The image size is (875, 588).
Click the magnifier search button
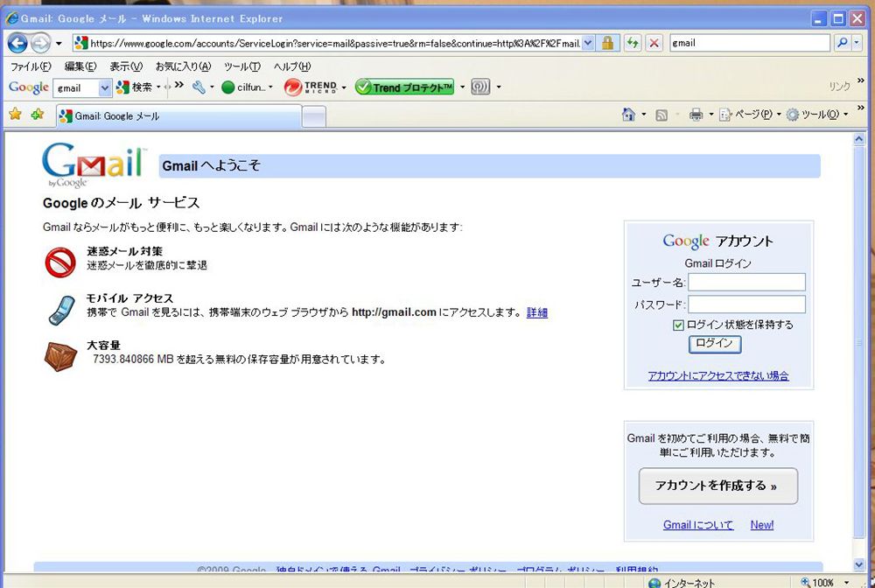(842, 43)
